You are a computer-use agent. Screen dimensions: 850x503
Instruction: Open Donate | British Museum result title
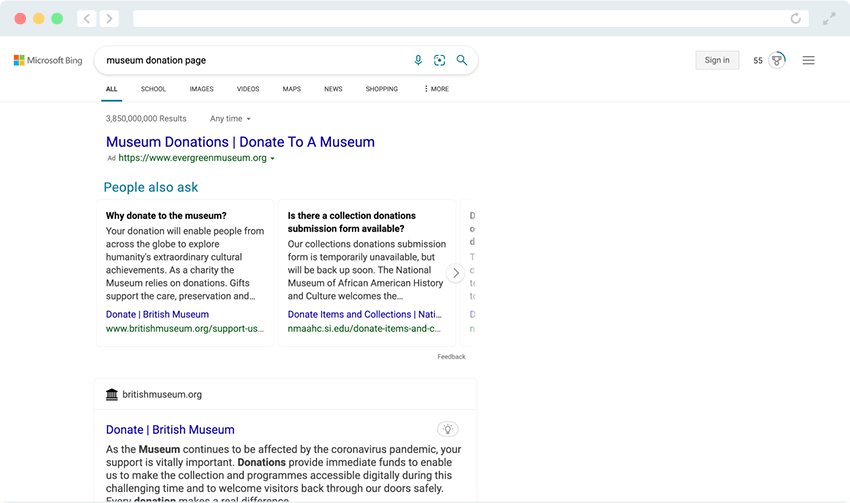pos(170,430)
